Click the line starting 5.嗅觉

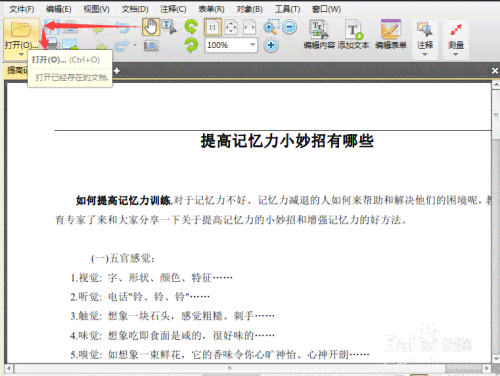[220, 354]
